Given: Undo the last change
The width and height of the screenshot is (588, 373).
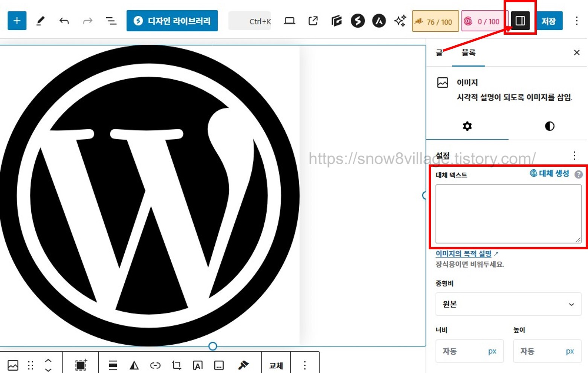Looking at the screenshot, I should (64, 21).
